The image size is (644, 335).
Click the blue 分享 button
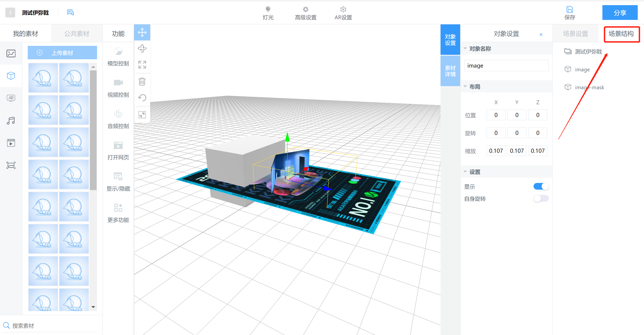pos(620,13)
